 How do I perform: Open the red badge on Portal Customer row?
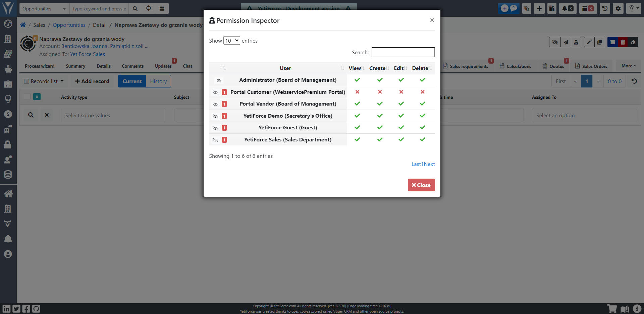(x=224, y=92)
